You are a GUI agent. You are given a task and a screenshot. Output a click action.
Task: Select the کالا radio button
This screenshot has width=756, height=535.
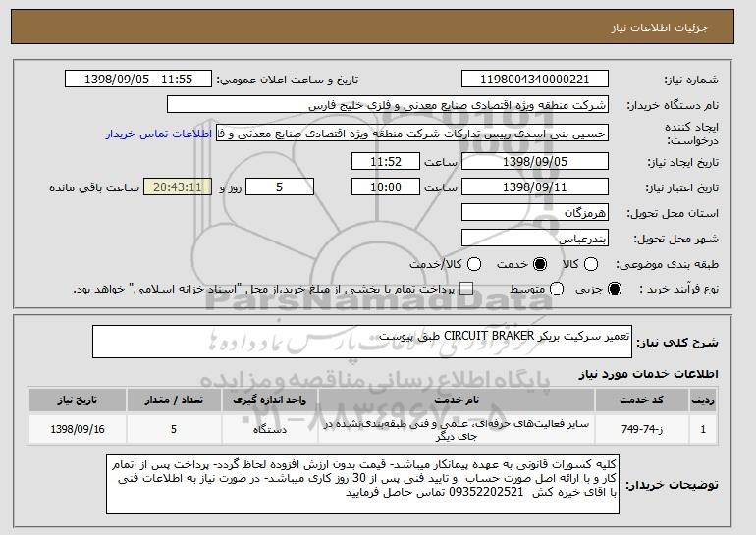(x=591, y=264)
